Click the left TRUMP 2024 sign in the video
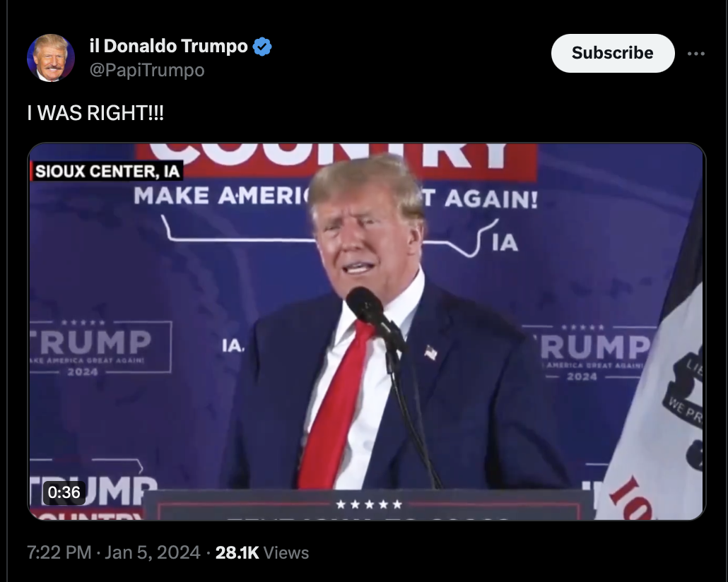 tap(100, 347)
